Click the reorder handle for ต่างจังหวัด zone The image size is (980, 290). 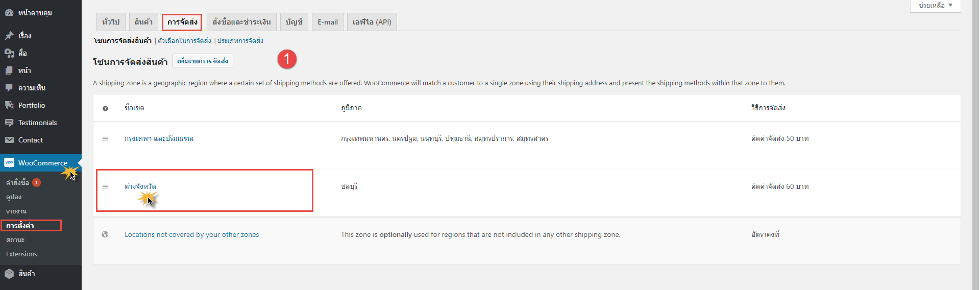pyautogui.click(x=105, y=186)
